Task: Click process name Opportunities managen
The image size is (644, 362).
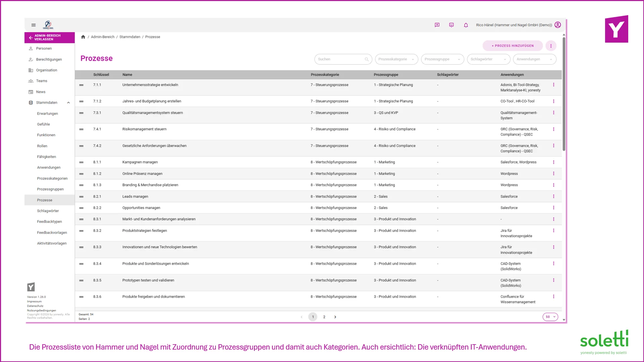Action: click(x=141, y=208)
